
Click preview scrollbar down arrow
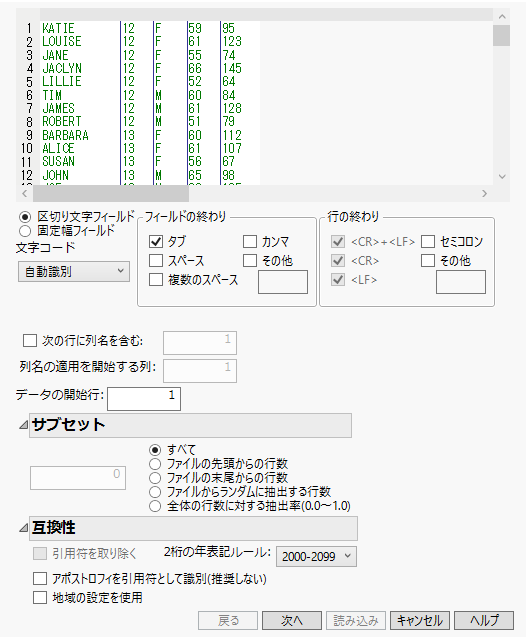[x=502, y=177]
